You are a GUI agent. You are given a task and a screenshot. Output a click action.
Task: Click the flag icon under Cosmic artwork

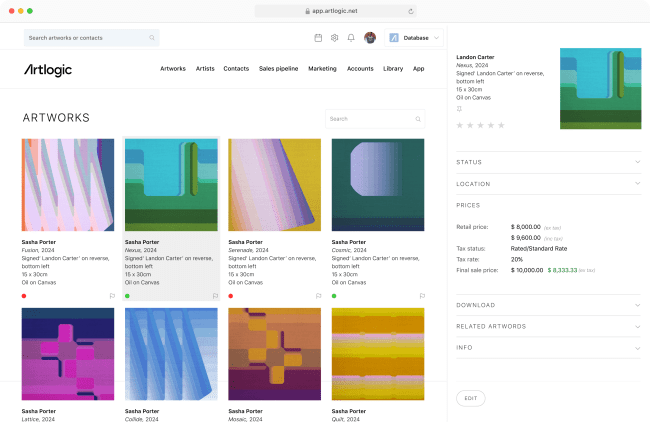(422, 296)
